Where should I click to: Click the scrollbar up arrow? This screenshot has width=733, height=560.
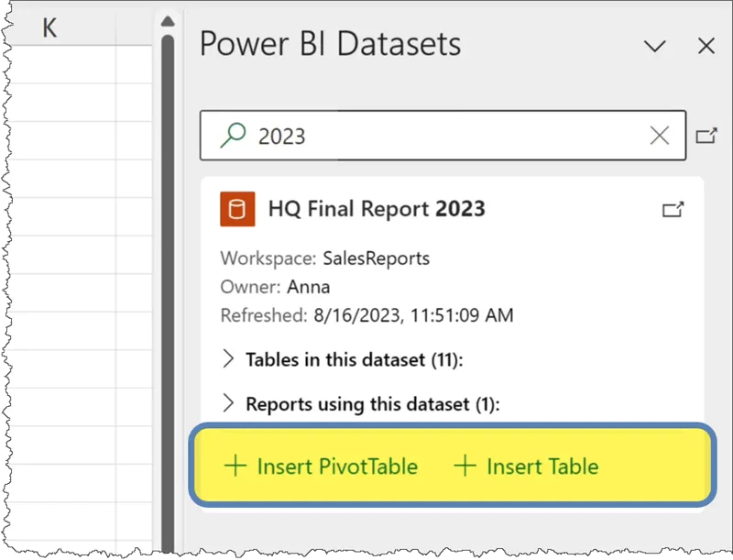point(167,21)
